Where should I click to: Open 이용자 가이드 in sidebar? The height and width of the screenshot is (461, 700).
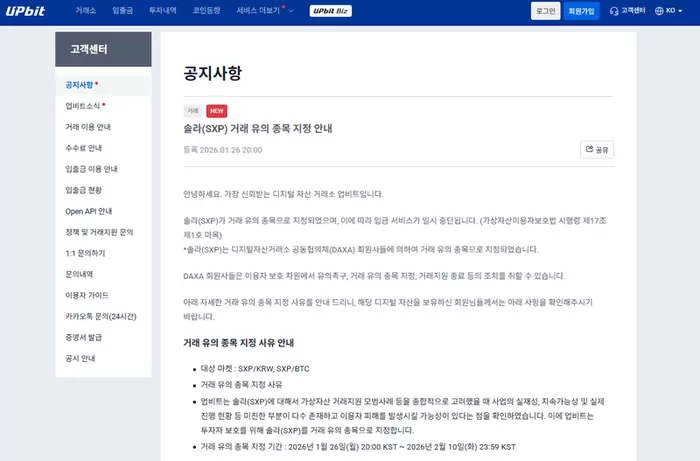(x=87, y=295)
